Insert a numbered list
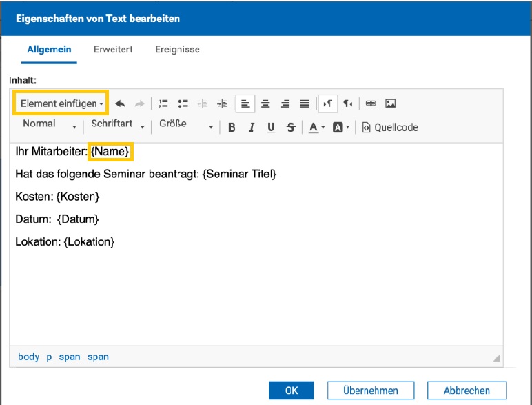The width and height of the screenshot is (532, 405). pos(163,103)
